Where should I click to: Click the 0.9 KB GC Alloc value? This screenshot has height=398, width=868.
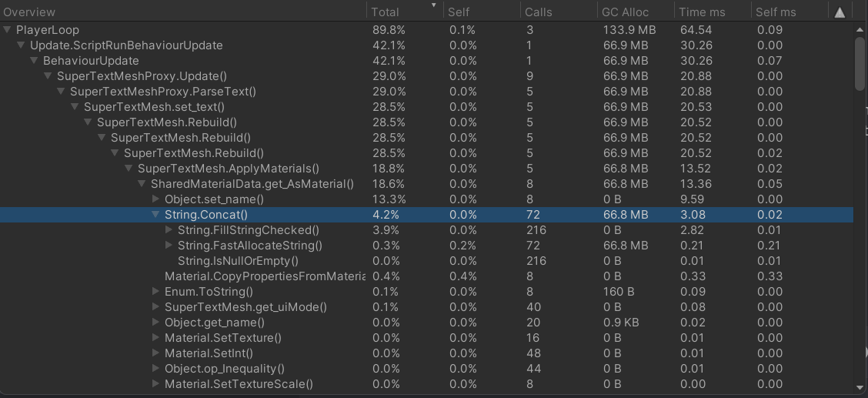tap(620, 322)
